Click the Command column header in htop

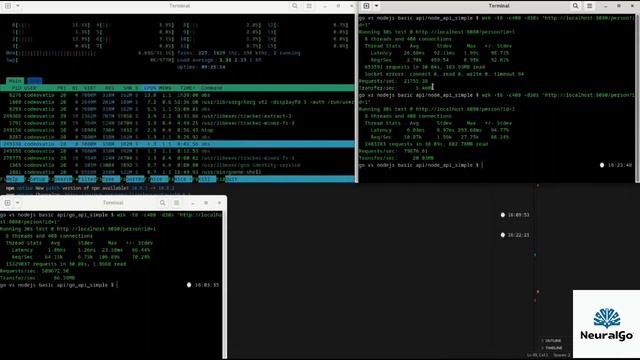point(211,88)
